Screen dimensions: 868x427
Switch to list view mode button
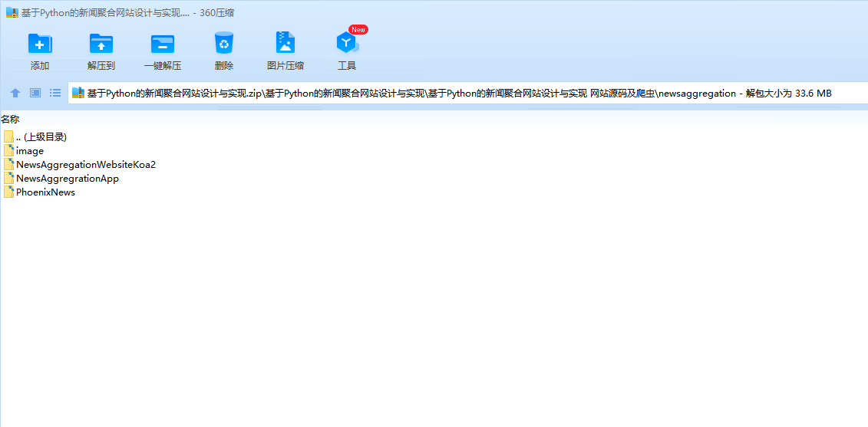55,92
